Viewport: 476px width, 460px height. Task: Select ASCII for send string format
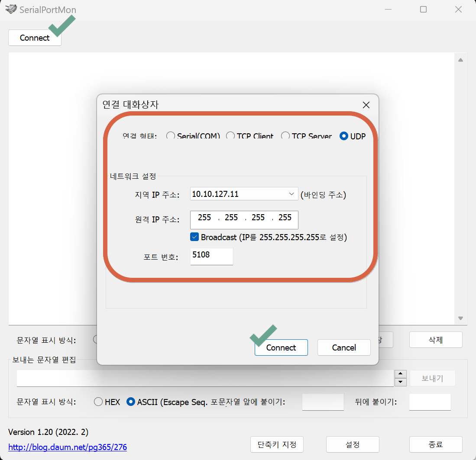point(131,402)
